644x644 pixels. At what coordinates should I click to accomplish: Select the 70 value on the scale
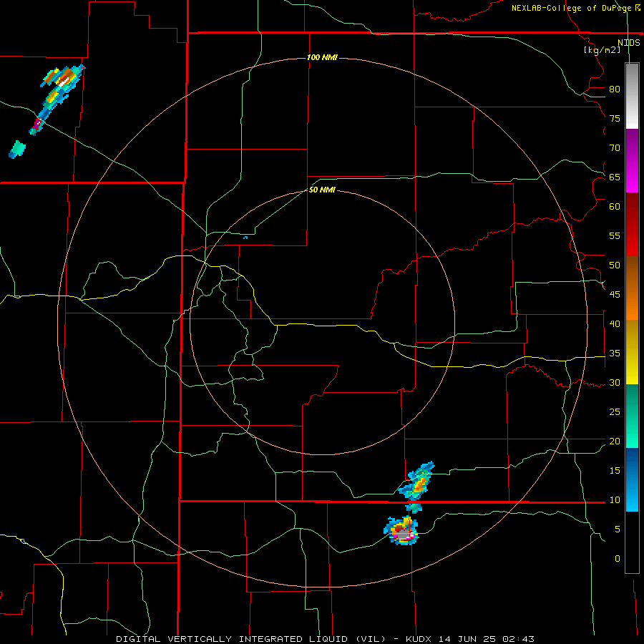pos(615,148)
